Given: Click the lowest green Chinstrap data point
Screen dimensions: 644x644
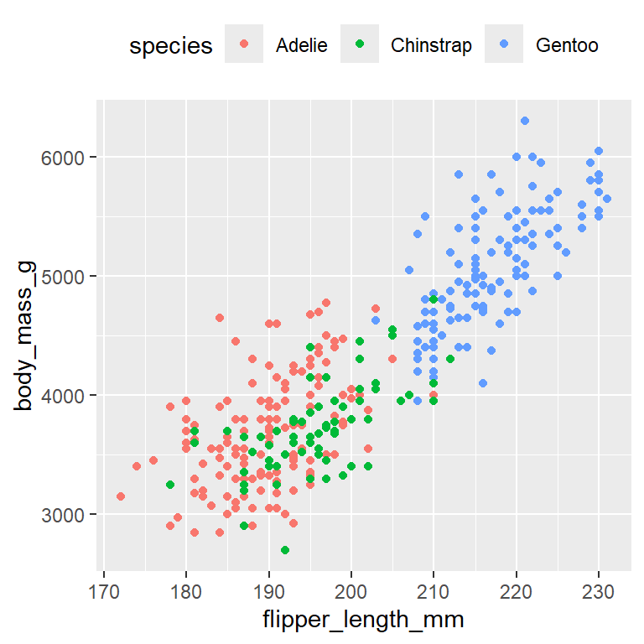Looking at the screenshot, I should pos(285,550).
